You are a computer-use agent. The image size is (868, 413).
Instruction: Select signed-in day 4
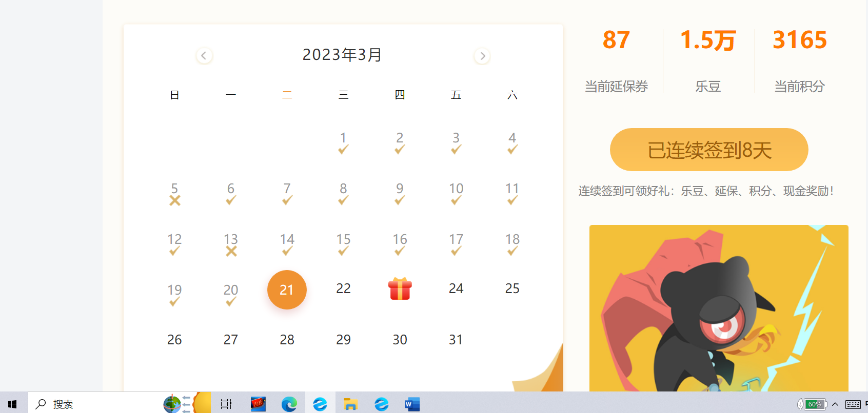coord(512,143)
